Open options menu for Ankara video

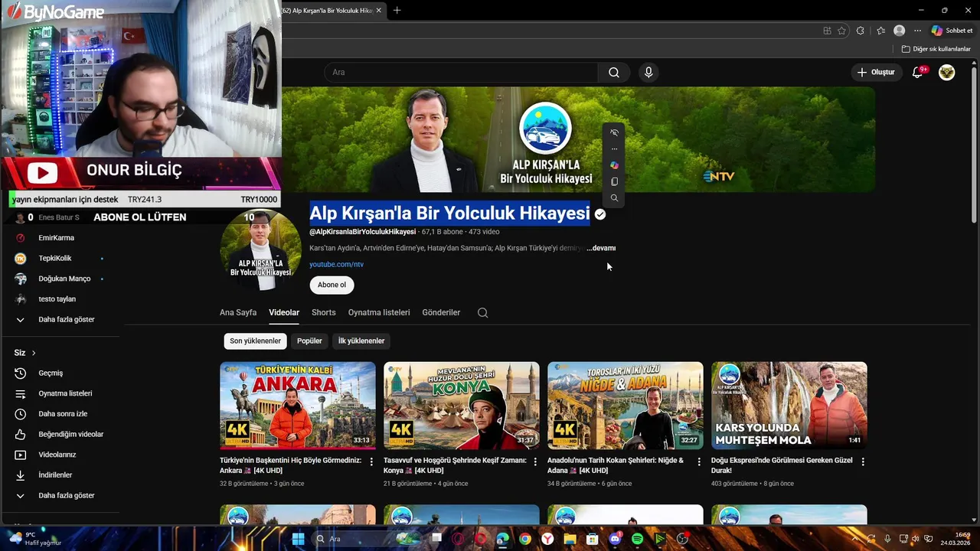coord(371,461)
